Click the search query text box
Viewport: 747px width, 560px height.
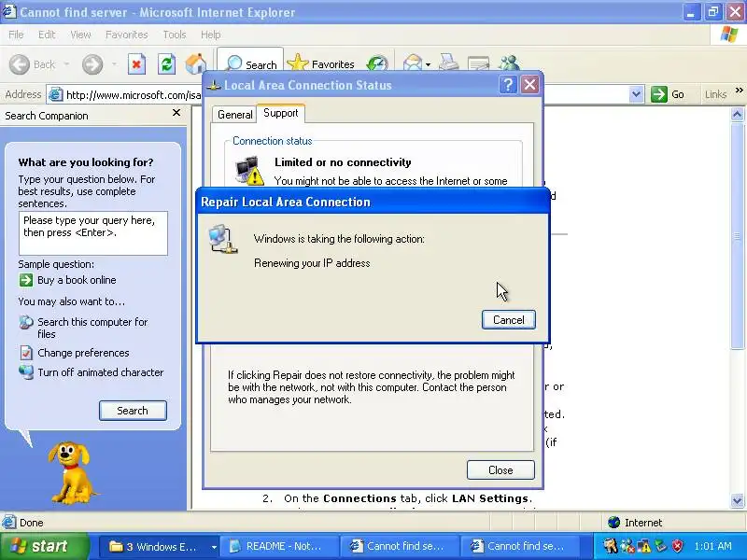(92, 233)
